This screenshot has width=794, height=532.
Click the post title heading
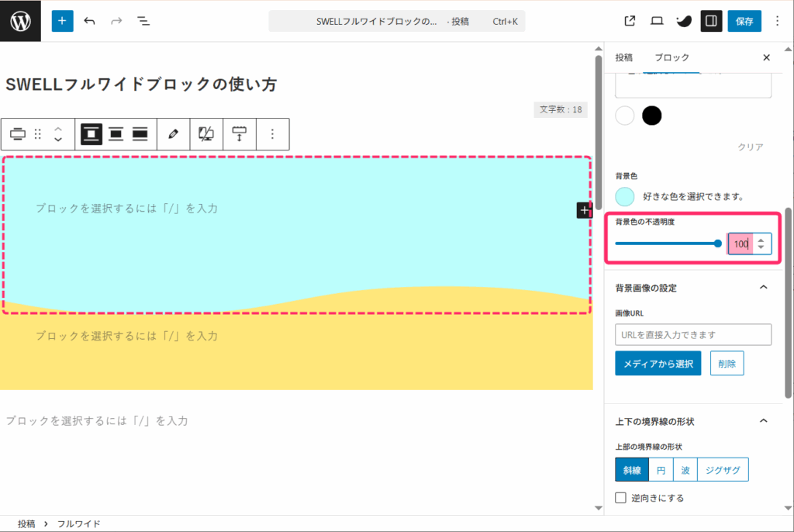[x=141, y=84]
